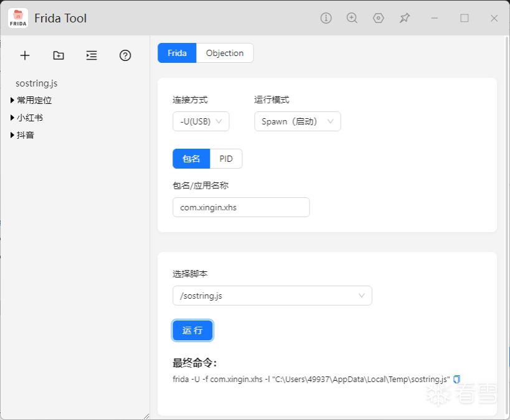Switch to the Frida tab
Image resolution: width=510 pixels, height=420 pixels.
(177, 53)
